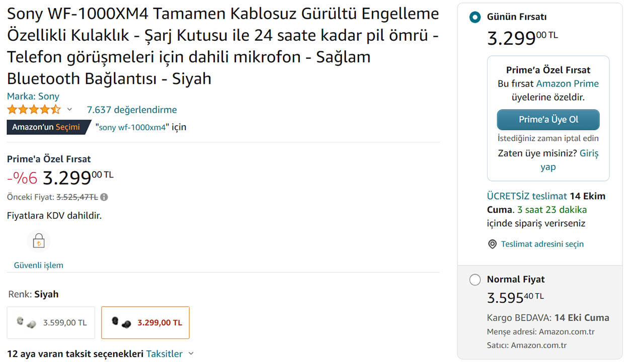Viewport: 644px width, 362px height.
Task: Open the 7.637 değerlendirme reviews link
Action: tap(132, 110)
